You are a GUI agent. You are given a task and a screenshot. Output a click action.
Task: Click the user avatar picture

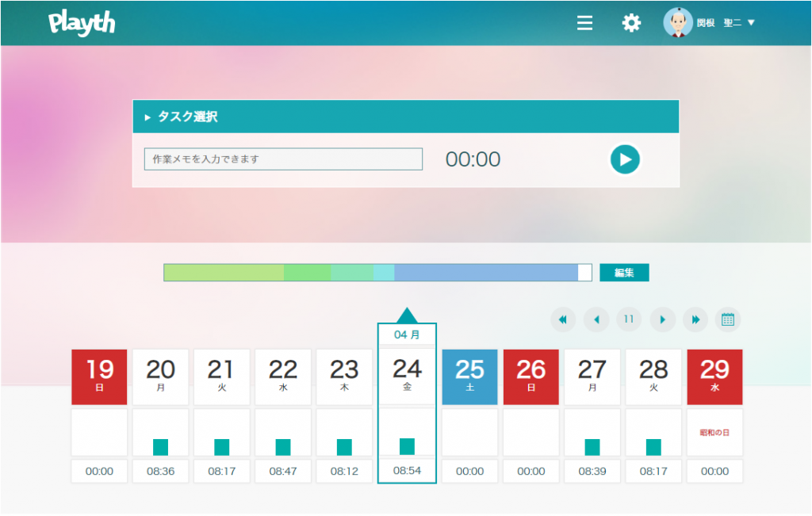(x=678, y=22)
